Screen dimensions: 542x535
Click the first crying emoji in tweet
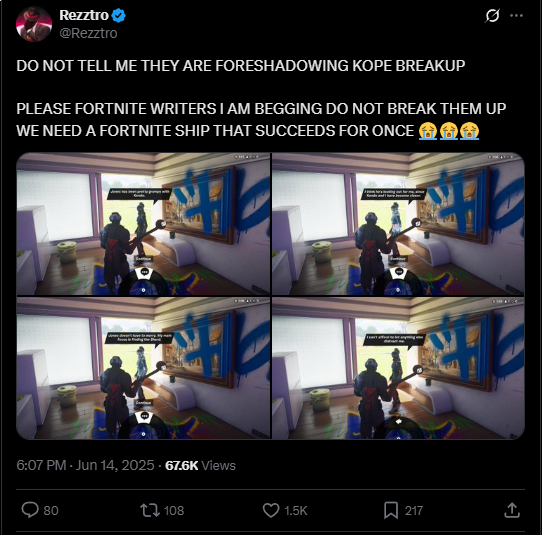pyautogui.click(x=428, y=131)
